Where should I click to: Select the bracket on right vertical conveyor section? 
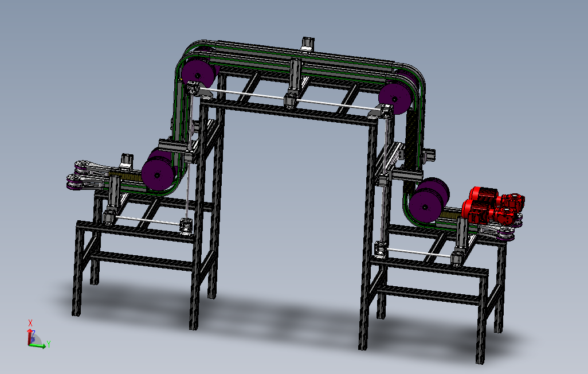[429, 155]
